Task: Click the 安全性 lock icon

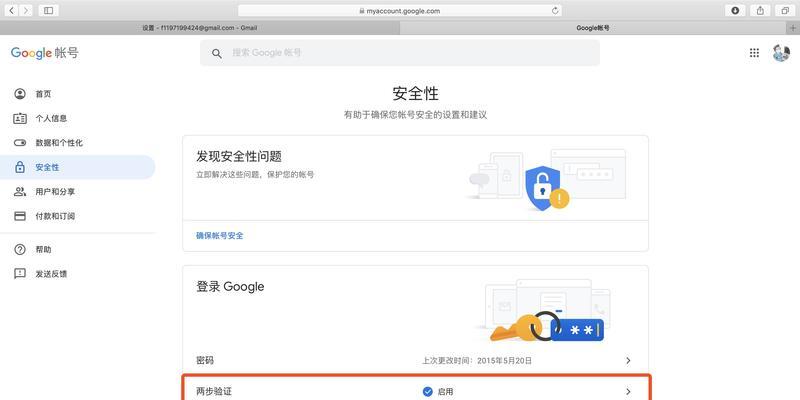Action: click(20, 167)
